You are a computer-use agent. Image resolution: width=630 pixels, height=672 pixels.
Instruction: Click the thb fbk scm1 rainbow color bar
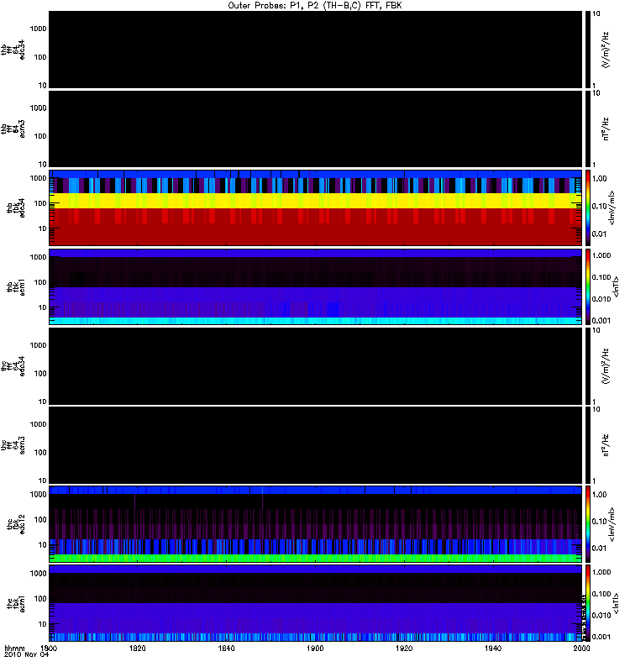588,286
